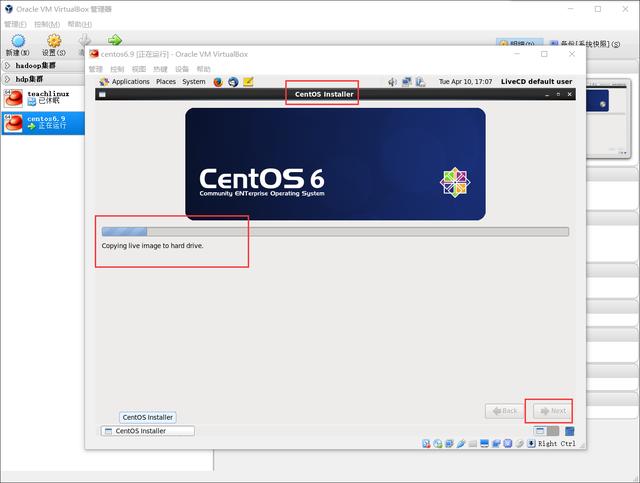This screenshot has height=483, width=640.
Task: Select the teachlinux VM entry
Action: point(42,98)
